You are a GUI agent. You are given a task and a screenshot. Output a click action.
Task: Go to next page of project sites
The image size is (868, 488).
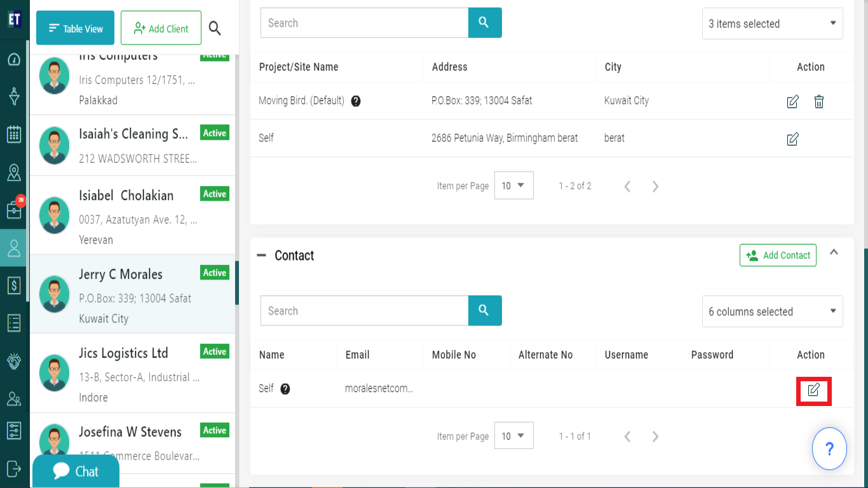click(655, 186)
